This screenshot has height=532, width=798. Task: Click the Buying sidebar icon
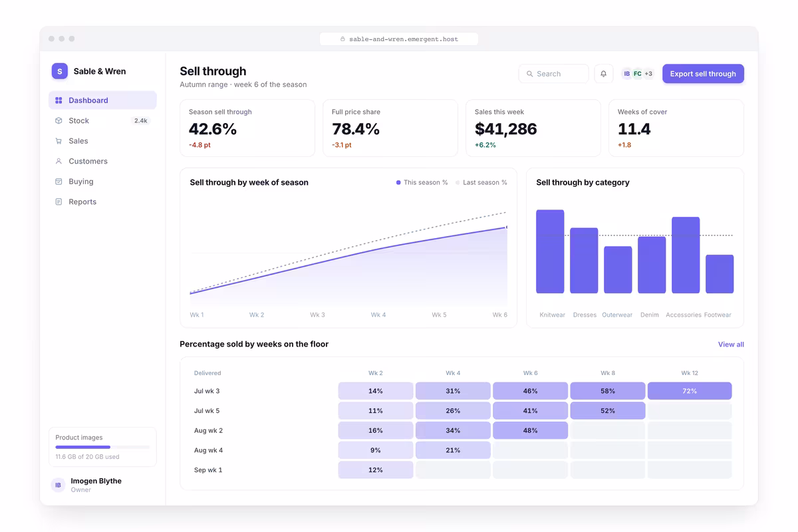point(59,182)
